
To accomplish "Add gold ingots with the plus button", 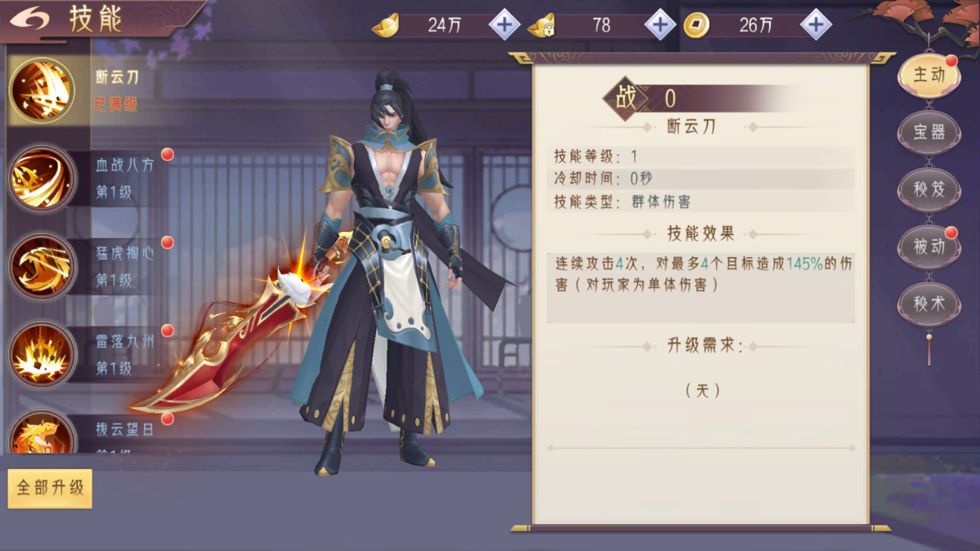I will coord(505,25).
